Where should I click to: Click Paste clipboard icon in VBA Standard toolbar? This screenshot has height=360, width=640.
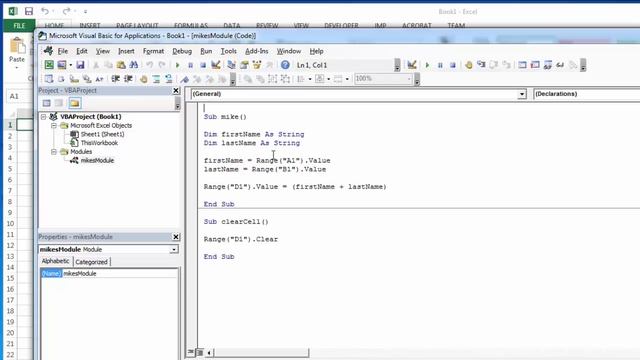pyautogui.click(x=121, y=65)
